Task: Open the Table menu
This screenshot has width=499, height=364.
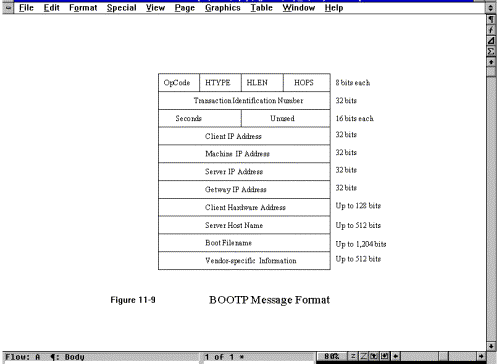Action: coord(262,8)
